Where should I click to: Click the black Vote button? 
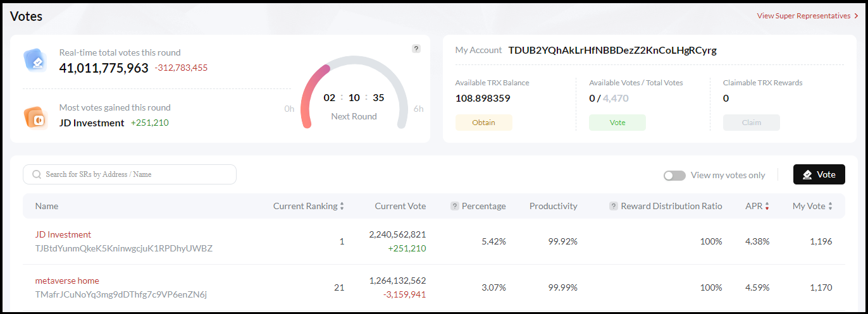[x=819, y=174]
